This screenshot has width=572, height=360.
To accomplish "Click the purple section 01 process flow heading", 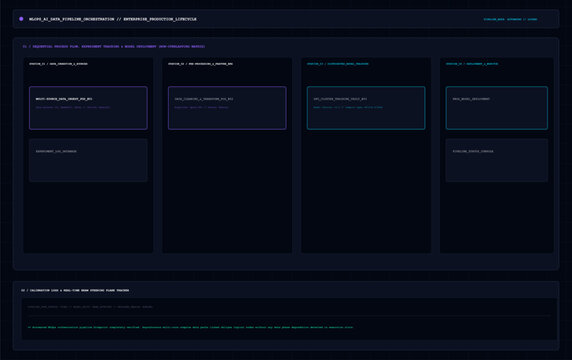I will [x=114, y=47].
